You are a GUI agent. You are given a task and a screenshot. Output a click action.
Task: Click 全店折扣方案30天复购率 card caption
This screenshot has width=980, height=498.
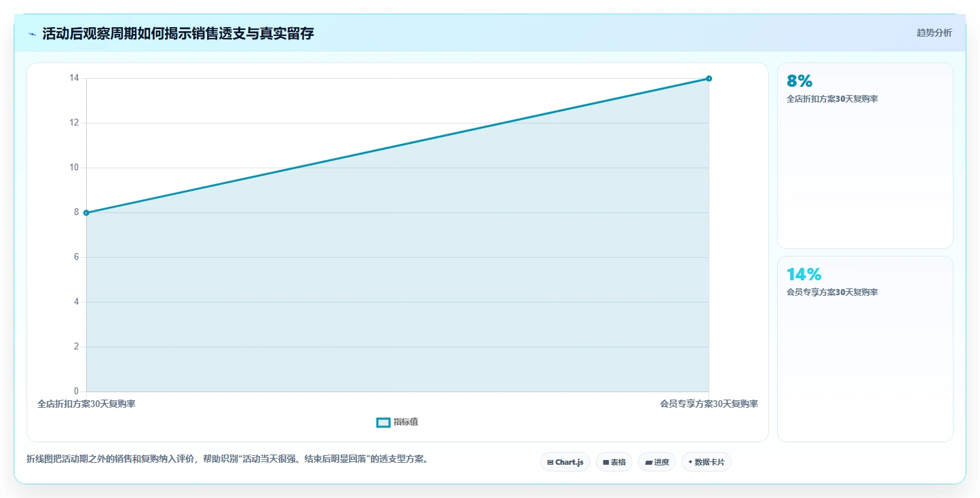(x=832, y=99)
